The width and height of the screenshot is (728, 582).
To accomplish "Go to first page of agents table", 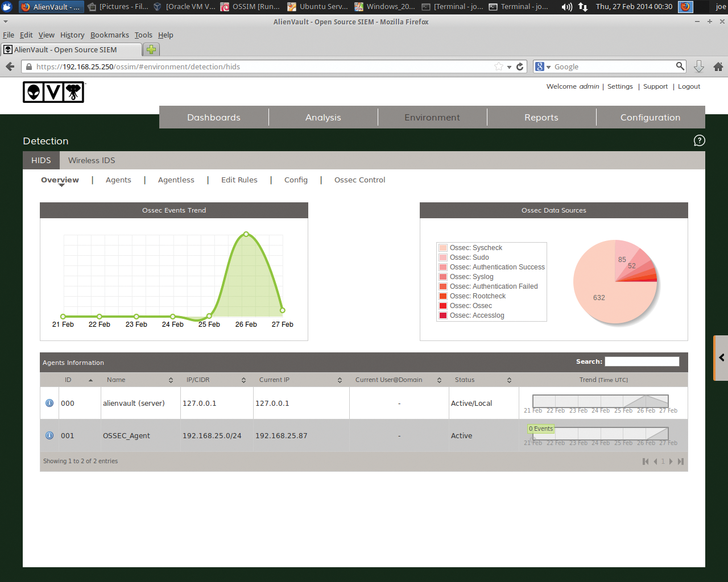I will 646,462.
